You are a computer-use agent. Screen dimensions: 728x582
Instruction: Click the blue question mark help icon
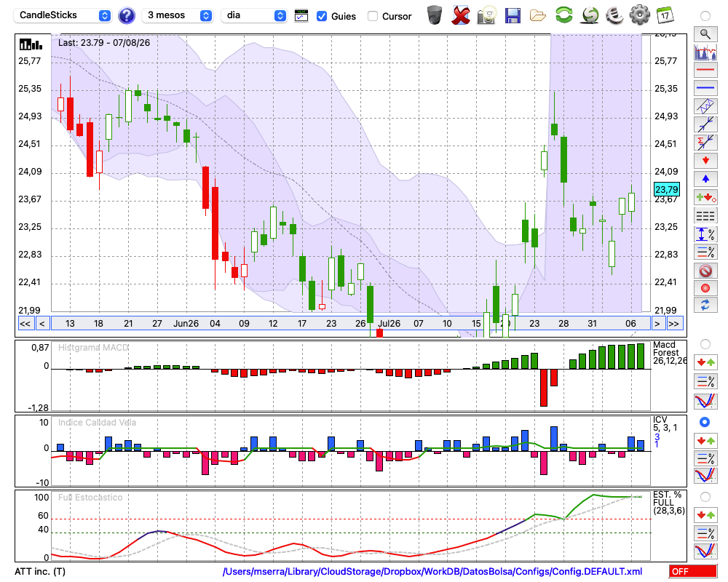126,16
